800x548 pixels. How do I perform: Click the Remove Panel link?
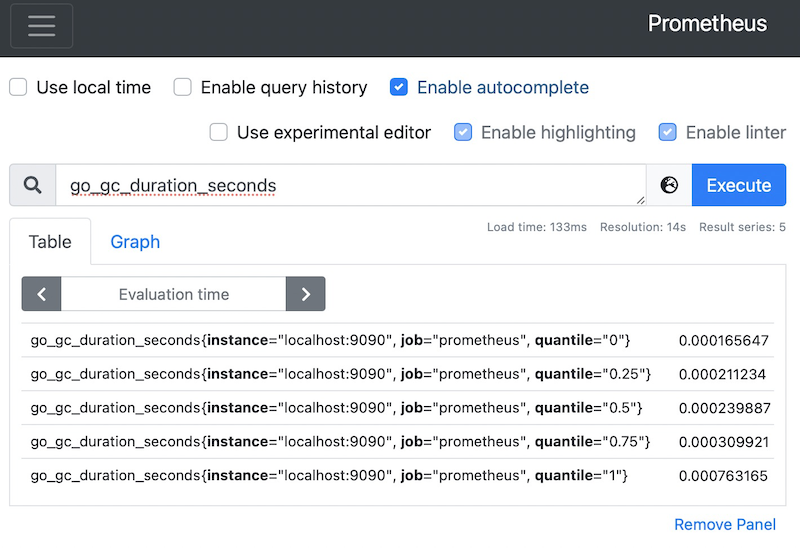click(725, 525)
